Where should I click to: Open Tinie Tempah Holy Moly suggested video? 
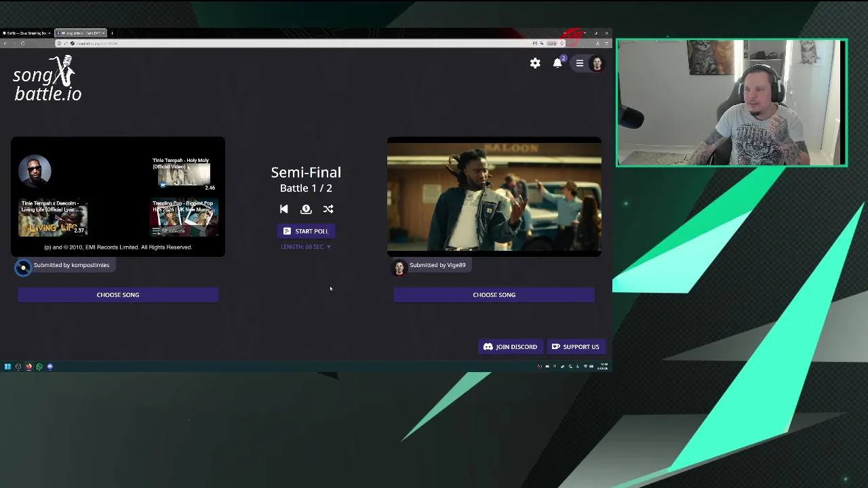click(184, 174)
